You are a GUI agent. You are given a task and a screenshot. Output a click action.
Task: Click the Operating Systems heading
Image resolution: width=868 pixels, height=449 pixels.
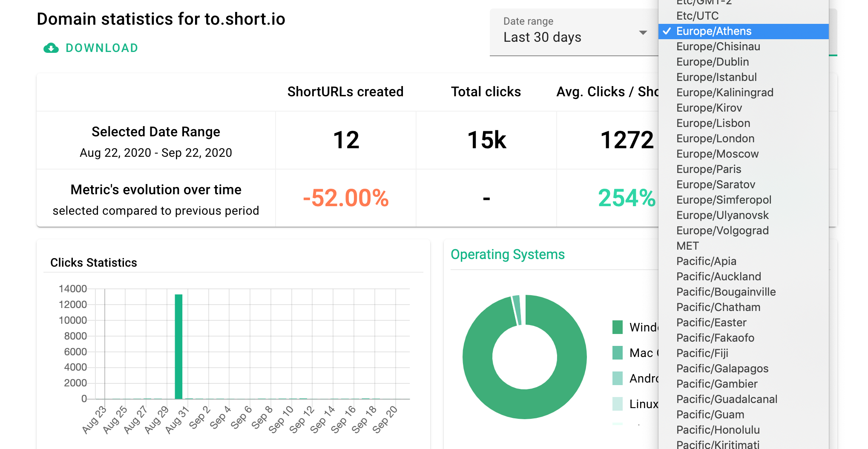coord(507,254)
